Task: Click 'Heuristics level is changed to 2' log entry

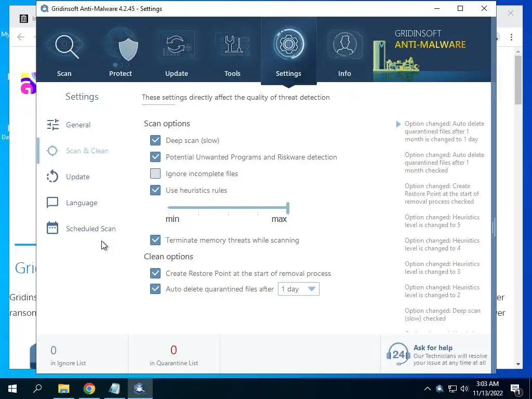Action: click(x=442, y=291)
